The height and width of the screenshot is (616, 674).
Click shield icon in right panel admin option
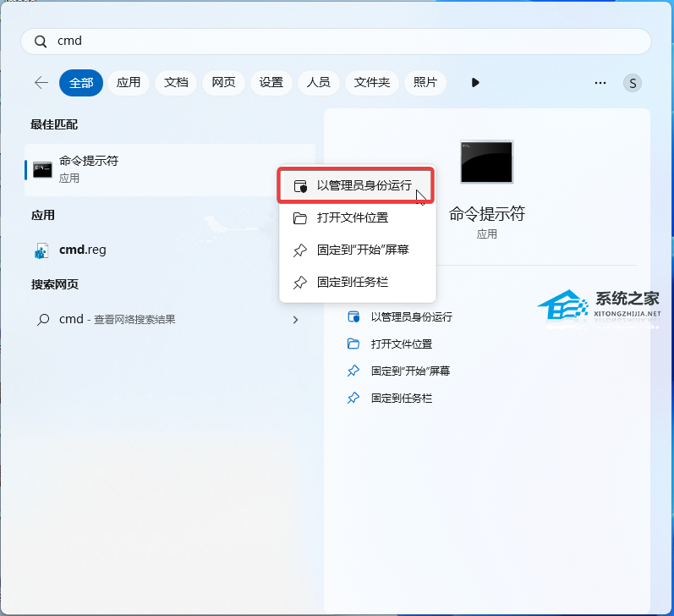pyautogui.click(x=353, y=317)
